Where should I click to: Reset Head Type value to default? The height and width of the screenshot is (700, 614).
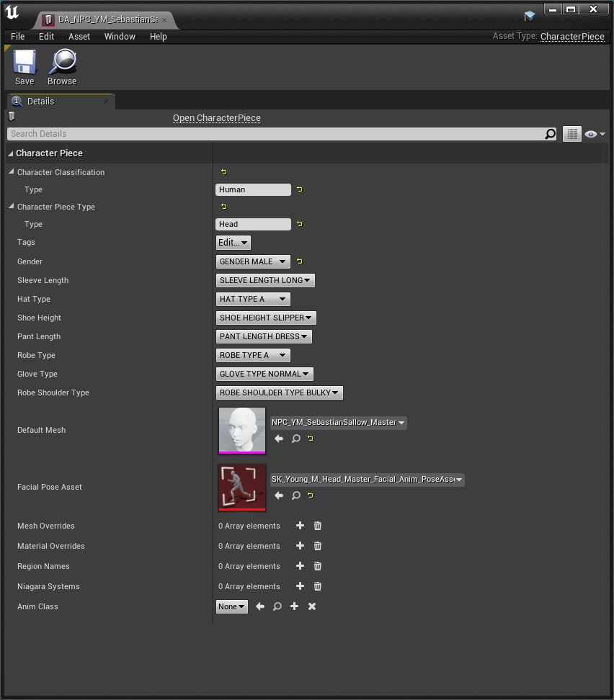300,224
